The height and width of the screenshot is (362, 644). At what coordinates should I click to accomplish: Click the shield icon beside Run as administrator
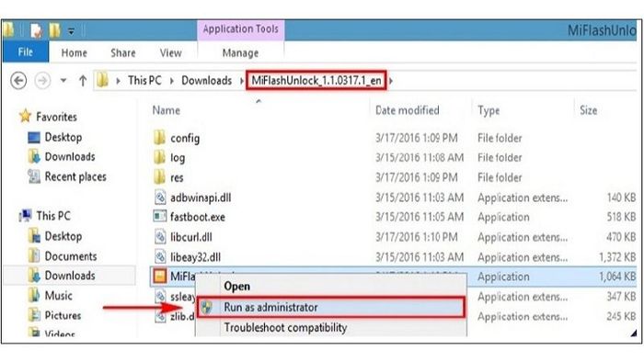pos(207,307)
